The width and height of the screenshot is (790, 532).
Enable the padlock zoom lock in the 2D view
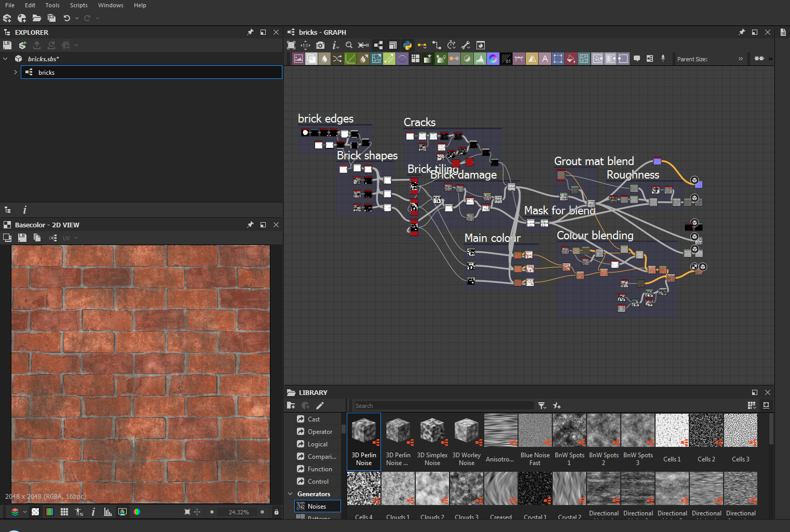276,512
